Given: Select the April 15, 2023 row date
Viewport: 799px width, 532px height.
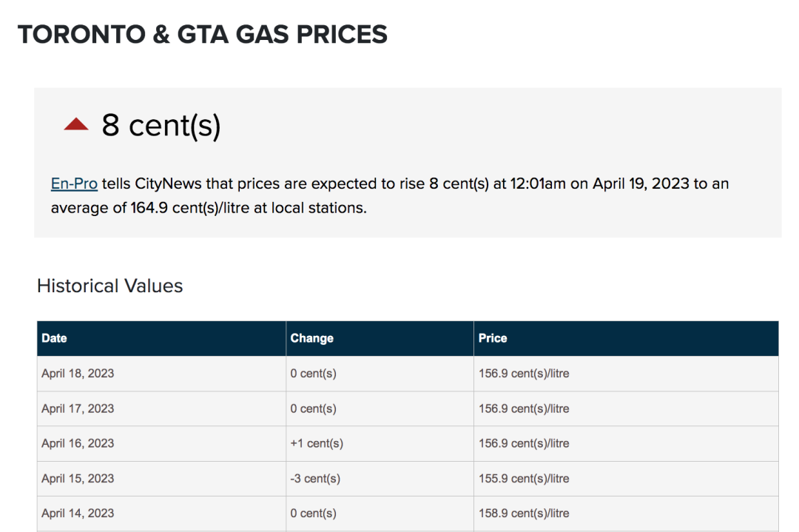Looking at the screenshot, I should (x=78, y=479).
